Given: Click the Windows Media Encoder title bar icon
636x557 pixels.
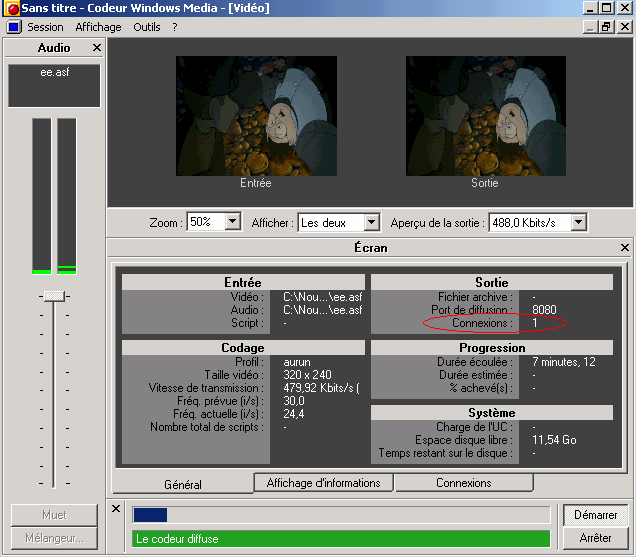Looking at the screenshot, I should click(x=12, y=8).
